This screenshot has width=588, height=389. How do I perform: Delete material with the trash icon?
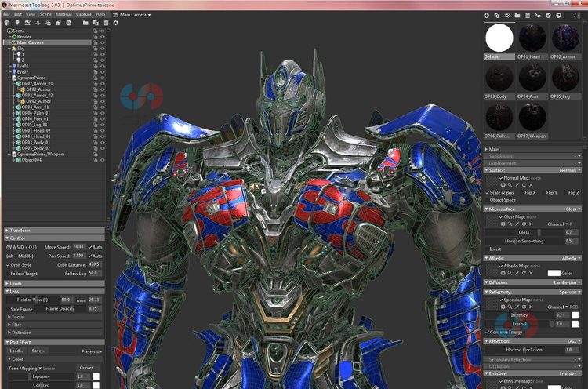(528, 16)
